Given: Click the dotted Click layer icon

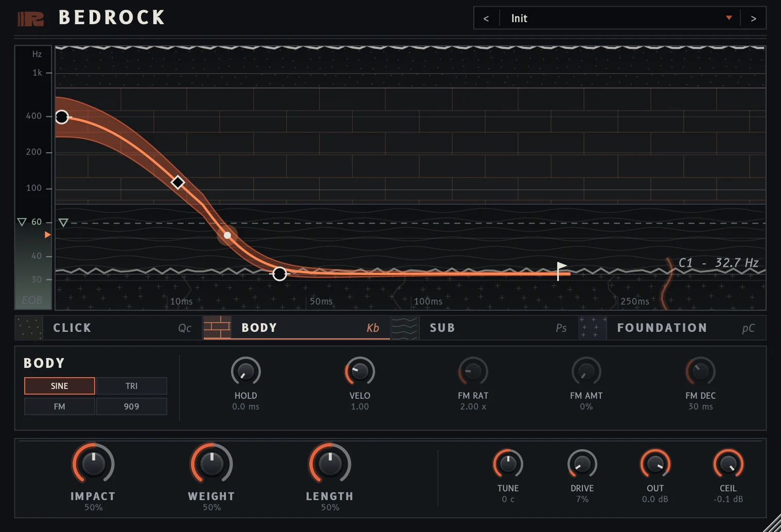Looking at the screenshot, I should click(x=29, y=328).
